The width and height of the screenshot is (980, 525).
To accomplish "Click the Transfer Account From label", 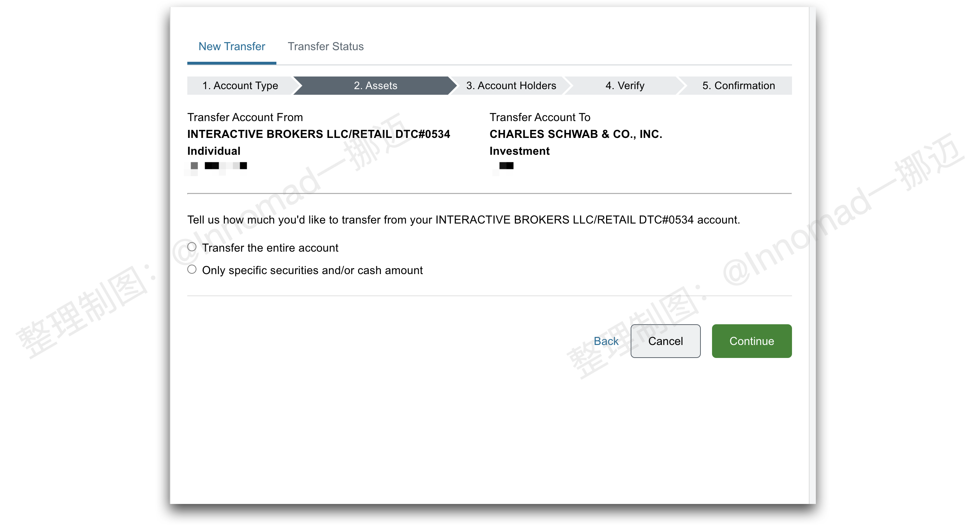I will (245, 117).
